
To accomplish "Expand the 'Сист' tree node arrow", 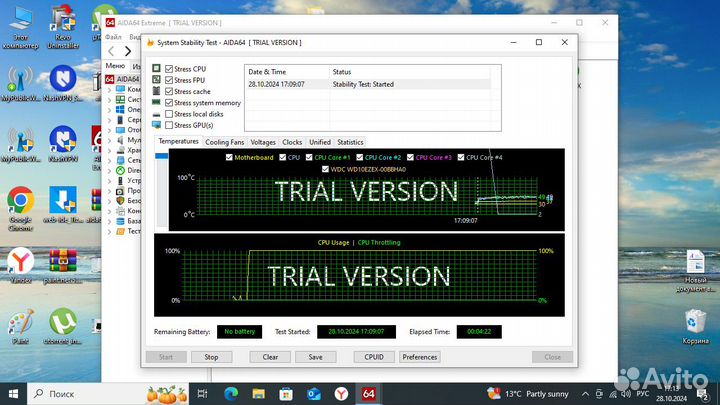I will pos(109,100).
